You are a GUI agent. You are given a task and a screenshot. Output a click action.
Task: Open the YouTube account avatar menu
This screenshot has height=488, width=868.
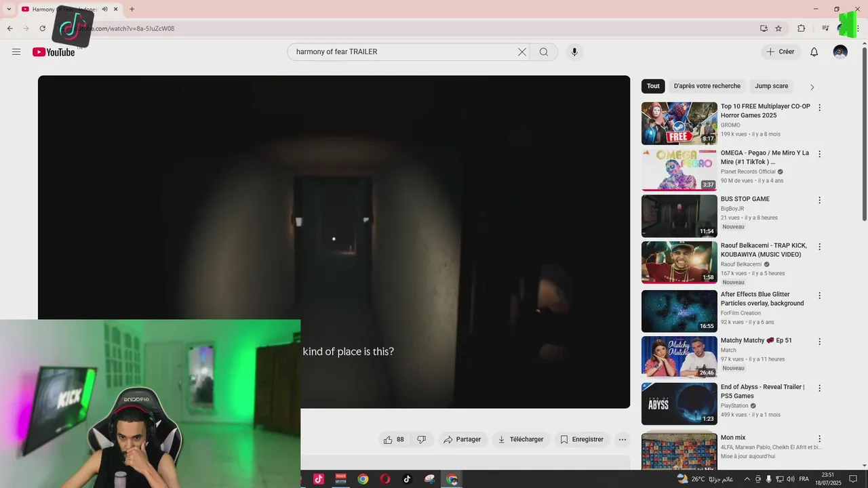(840, 52)
